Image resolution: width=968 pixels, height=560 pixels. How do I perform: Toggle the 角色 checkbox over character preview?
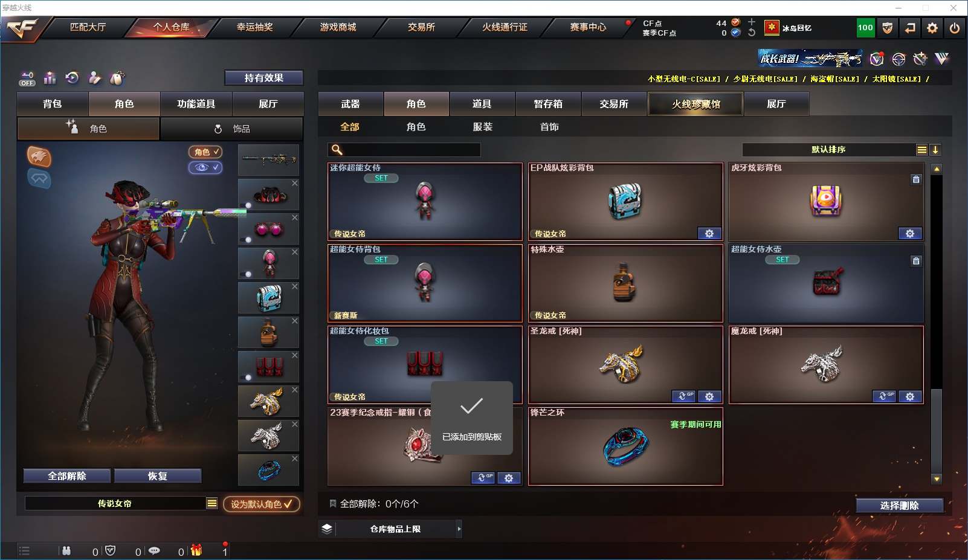coord(205,152)
